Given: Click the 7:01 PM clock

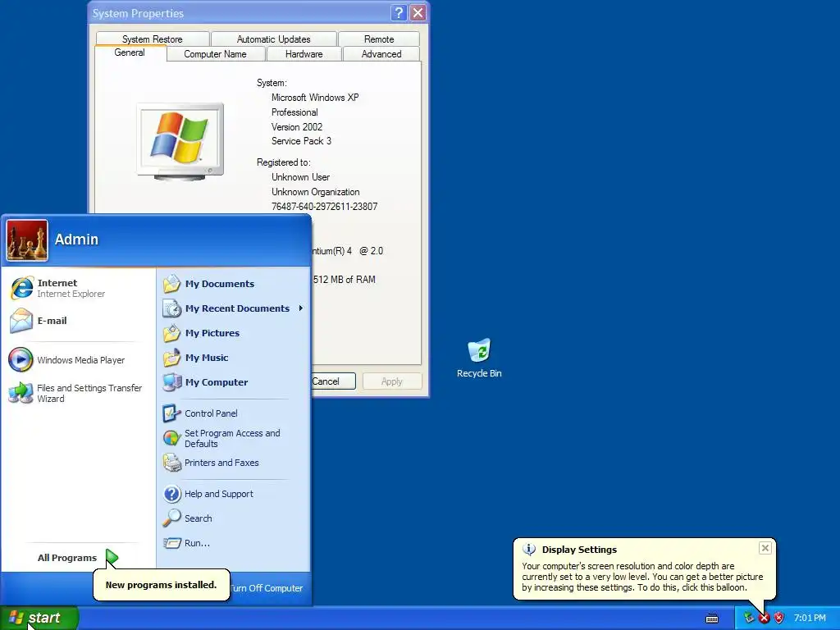Looking at the screenshot, I should click(x=810, y=619).
